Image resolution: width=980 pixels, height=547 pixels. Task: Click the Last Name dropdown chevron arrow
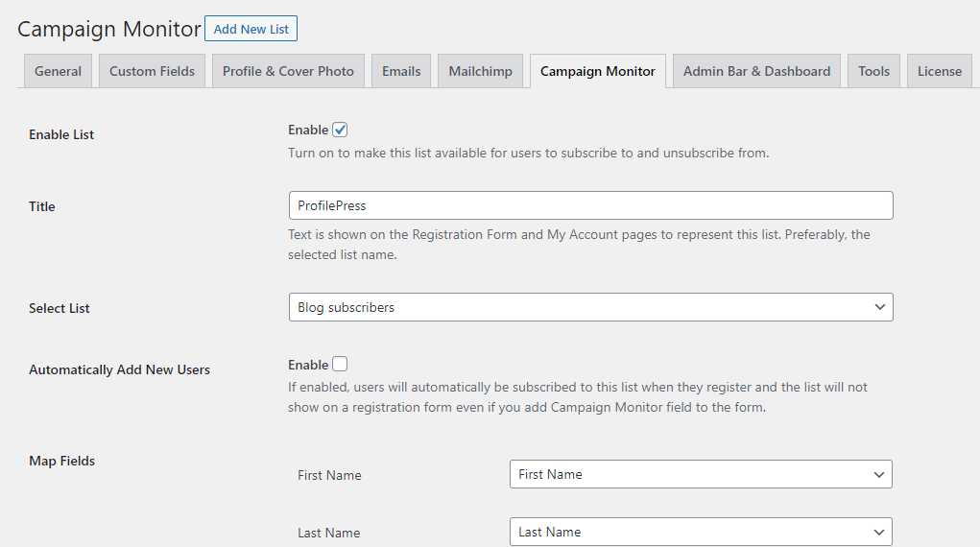click(879, 532)
